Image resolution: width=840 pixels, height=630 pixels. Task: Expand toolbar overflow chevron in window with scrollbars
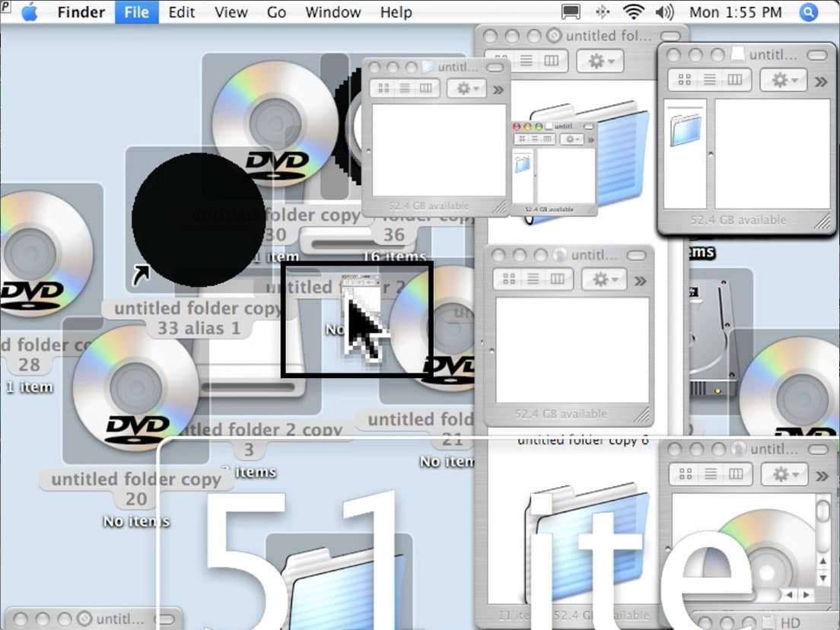822,476
